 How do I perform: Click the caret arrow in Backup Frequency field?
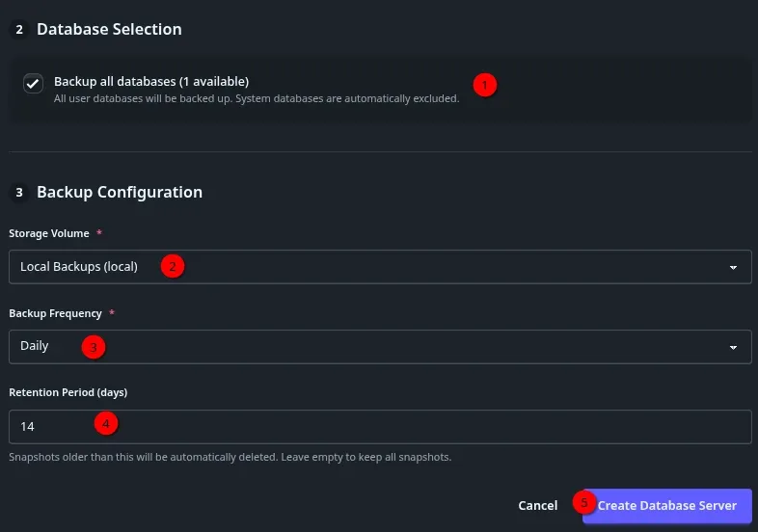733,347
